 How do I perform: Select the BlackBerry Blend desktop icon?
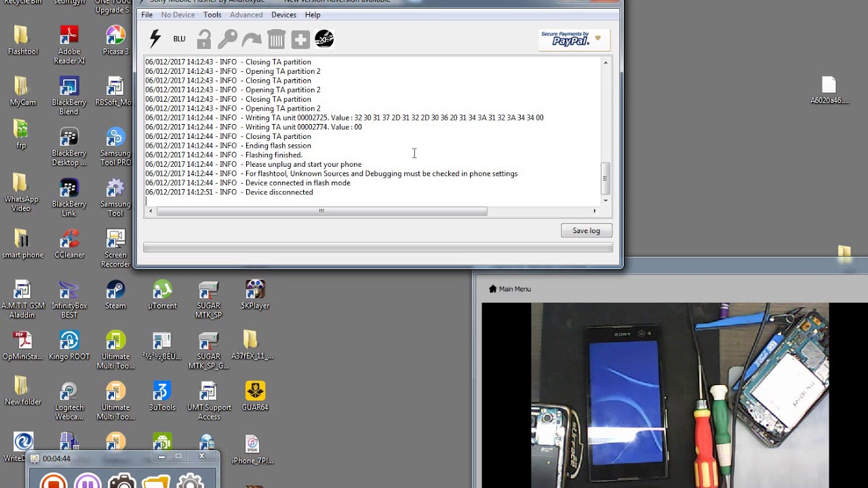tap(69, 96)
